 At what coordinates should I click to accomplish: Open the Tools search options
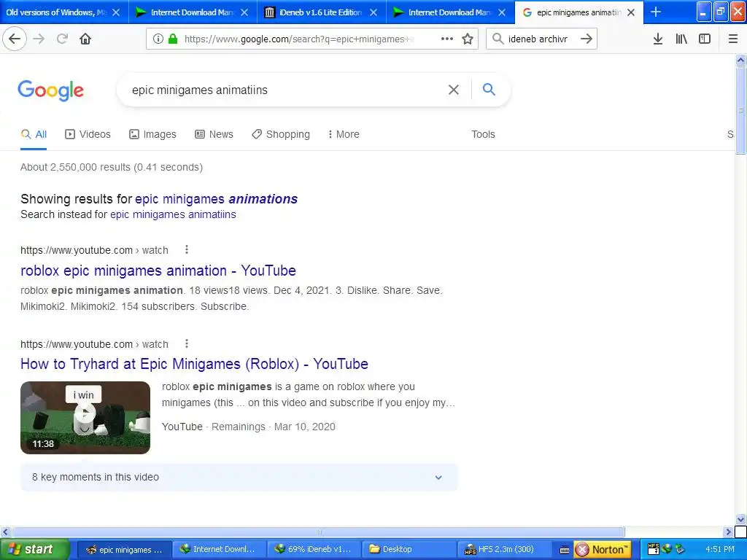[x=483, y=134]
